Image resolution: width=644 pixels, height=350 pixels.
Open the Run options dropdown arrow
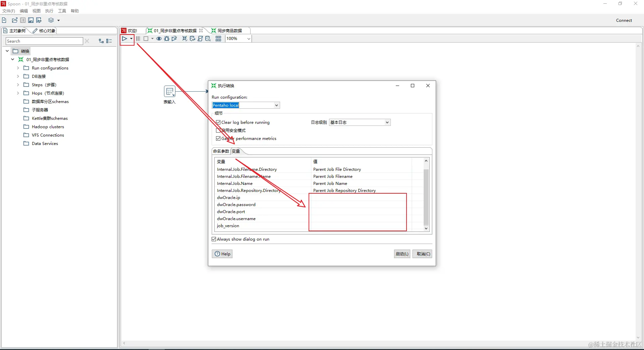pos(131,39)
